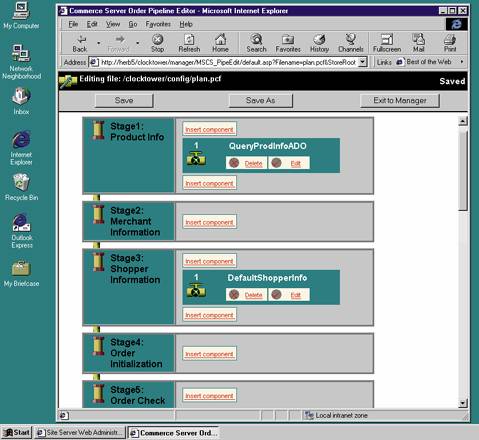Open the Forward history dropdown arrow

coord(137,43)
